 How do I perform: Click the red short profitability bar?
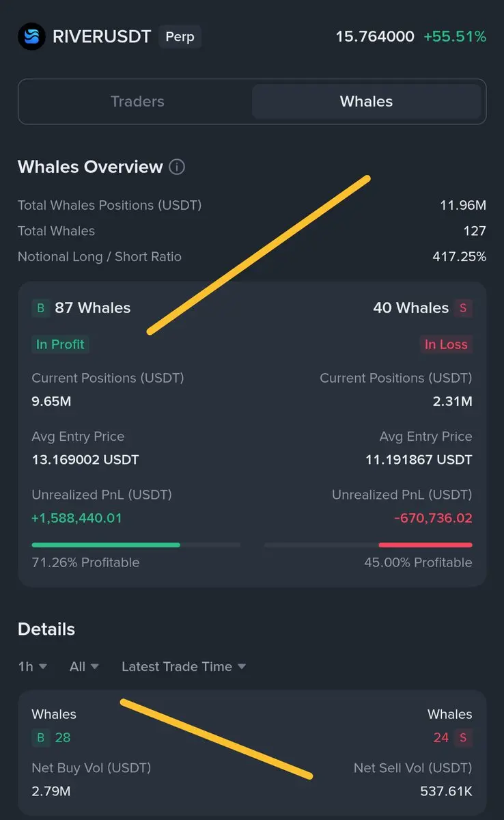tap(425, 545)
